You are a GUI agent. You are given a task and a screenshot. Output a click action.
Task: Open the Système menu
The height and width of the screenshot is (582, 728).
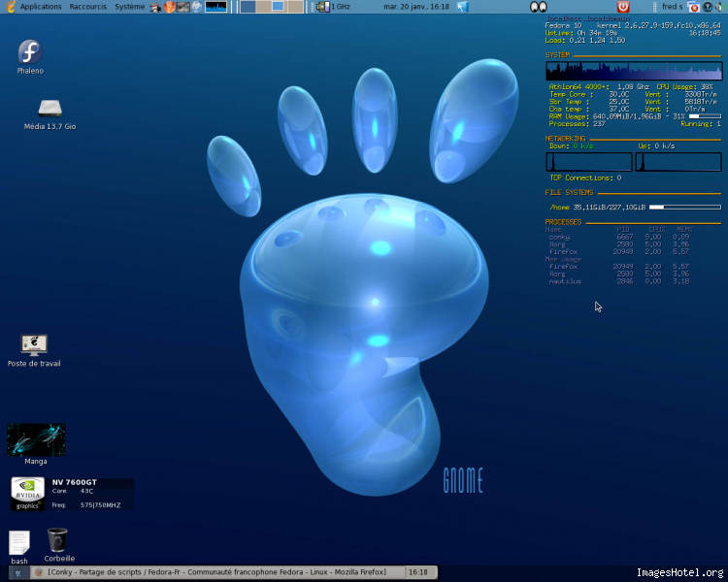click(129, 7)
